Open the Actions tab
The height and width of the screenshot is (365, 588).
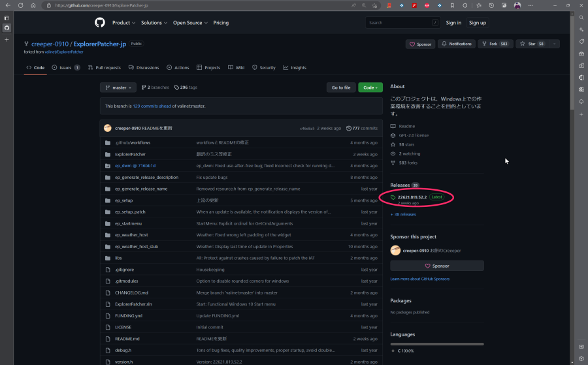click(x=178, y=67)
